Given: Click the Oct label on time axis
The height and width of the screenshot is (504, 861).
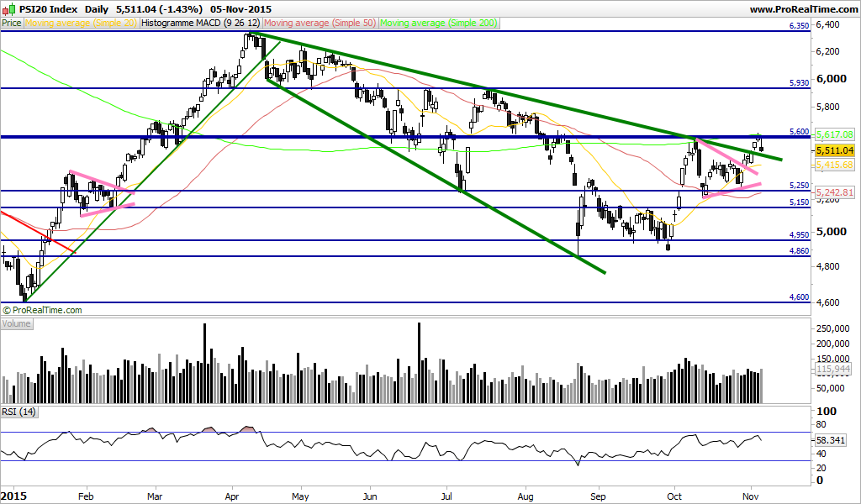Looking at the screenshot, I should [673, 496].
